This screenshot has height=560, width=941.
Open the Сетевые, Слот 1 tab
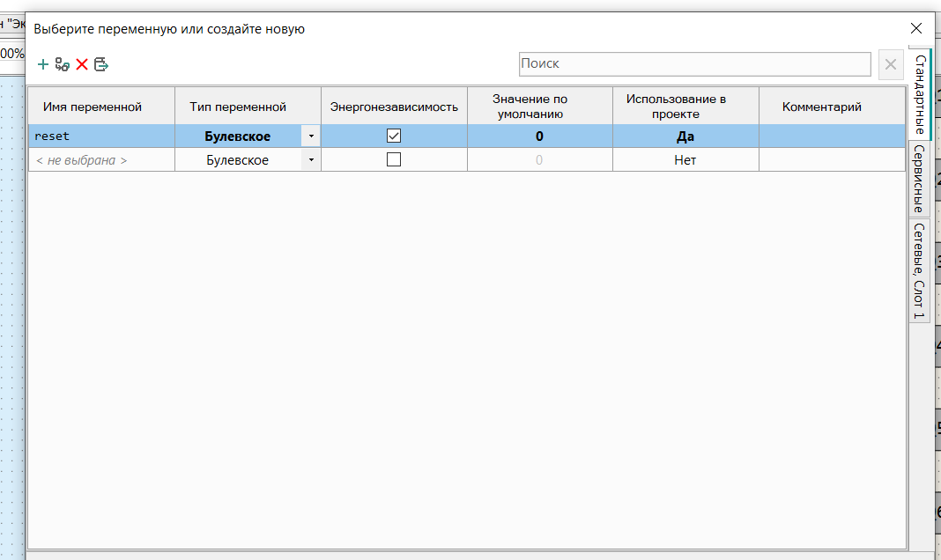[x=920, y=270]
